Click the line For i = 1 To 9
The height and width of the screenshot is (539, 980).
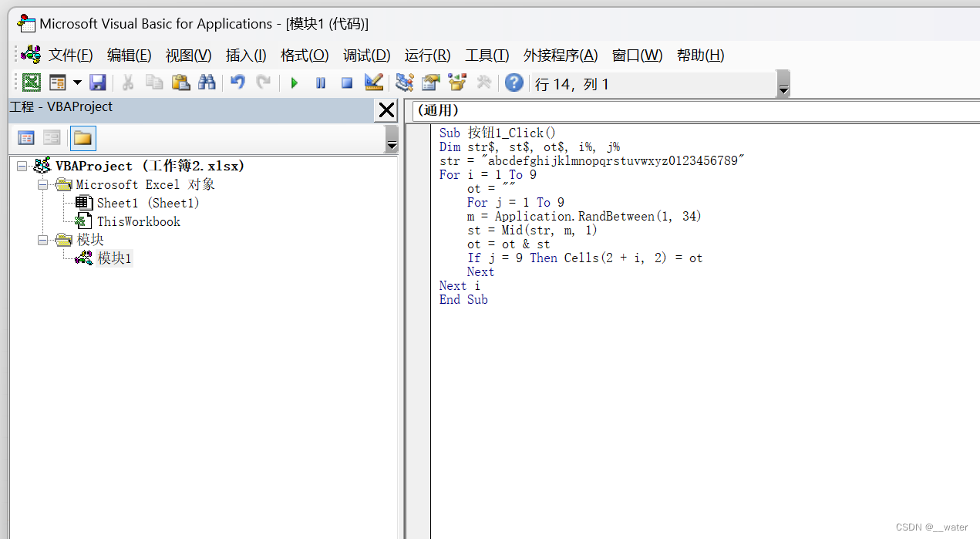click(488, 174)
